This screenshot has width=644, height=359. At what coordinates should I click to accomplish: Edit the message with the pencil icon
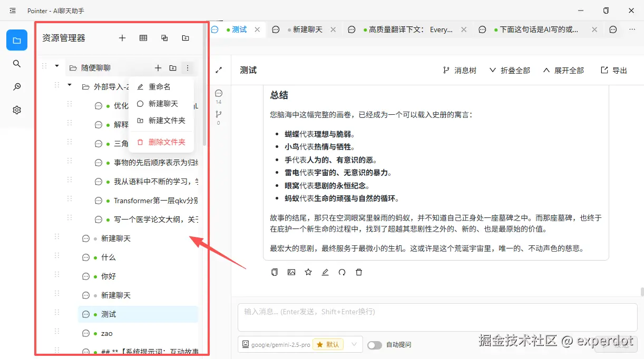(325, 272)
